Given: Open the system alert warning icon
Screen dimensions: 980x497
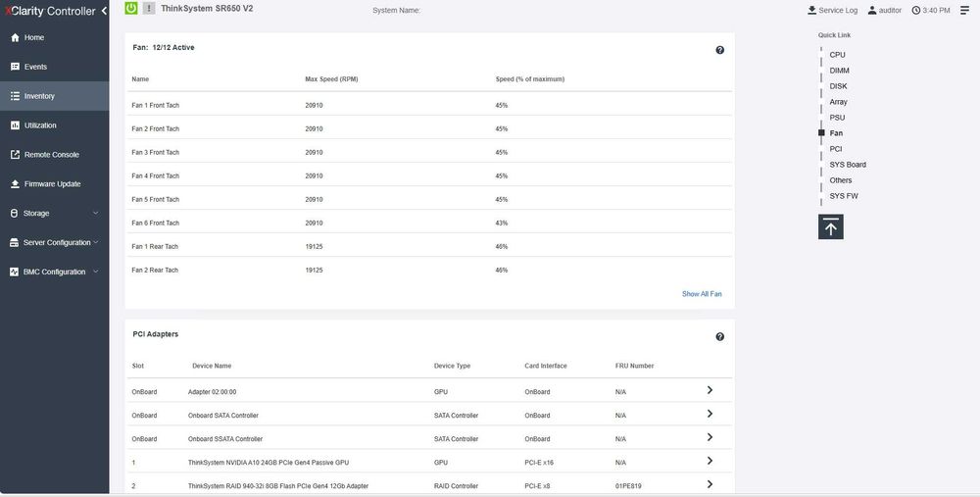Looking at the screenshot, I should tap(149, 8).
